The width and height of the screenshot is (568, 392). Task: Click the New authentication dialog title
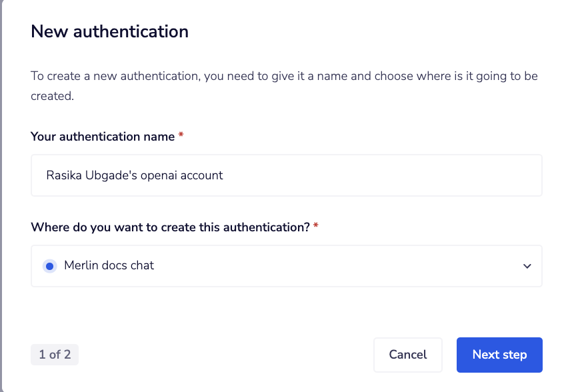click(109, 31)
